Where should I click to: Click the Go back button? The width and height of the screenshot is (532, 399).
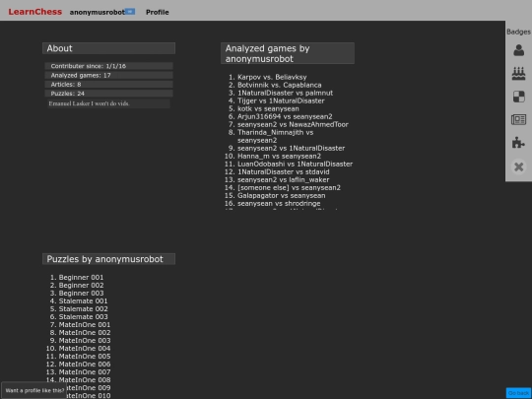[x=518, y=393]
